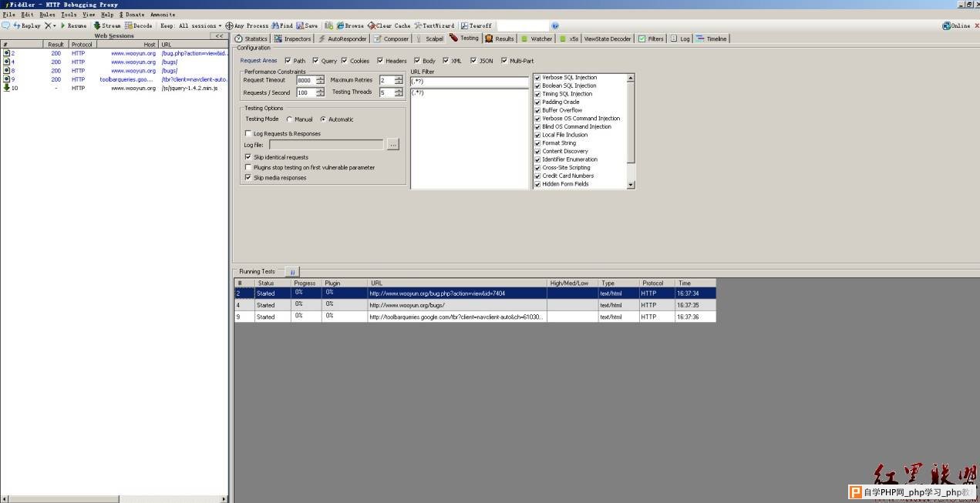This screenshot has width=980, height=503.
Task: Open the TextWizard tool
Action: click(x=435, y=25)
